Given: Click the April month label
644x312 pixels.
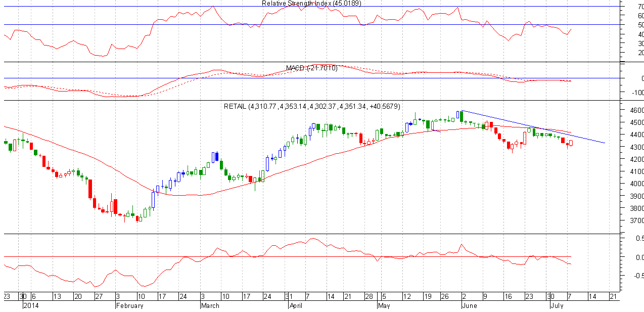Looking at the screenshot, I should [296, 305].
